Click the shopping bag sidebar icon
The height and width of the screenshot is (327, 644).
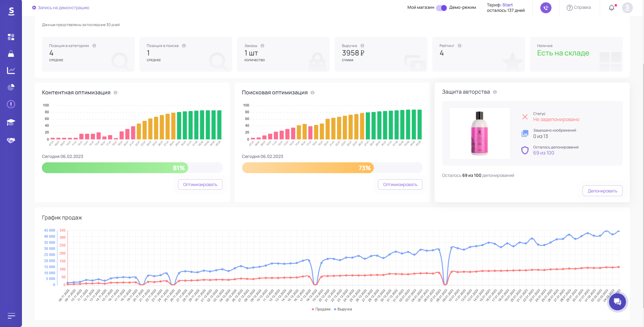11,54
